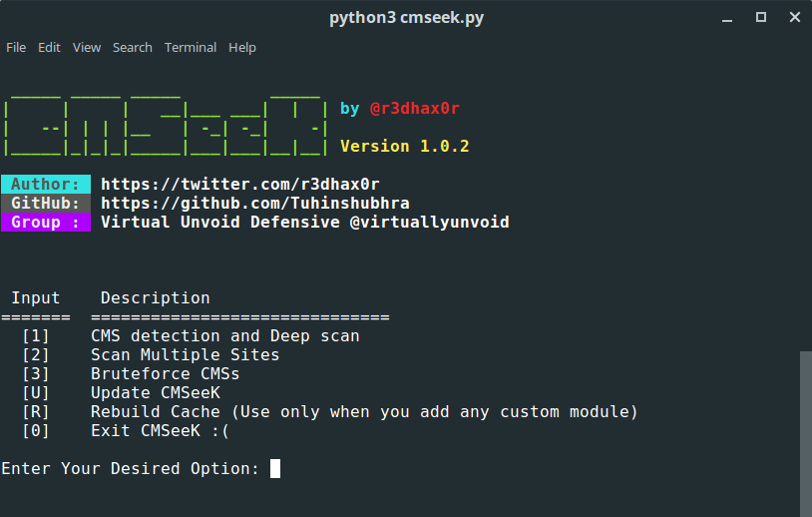Open the Help menu
The width and height of the screenshot is (812, 517).
pos(242,47)
